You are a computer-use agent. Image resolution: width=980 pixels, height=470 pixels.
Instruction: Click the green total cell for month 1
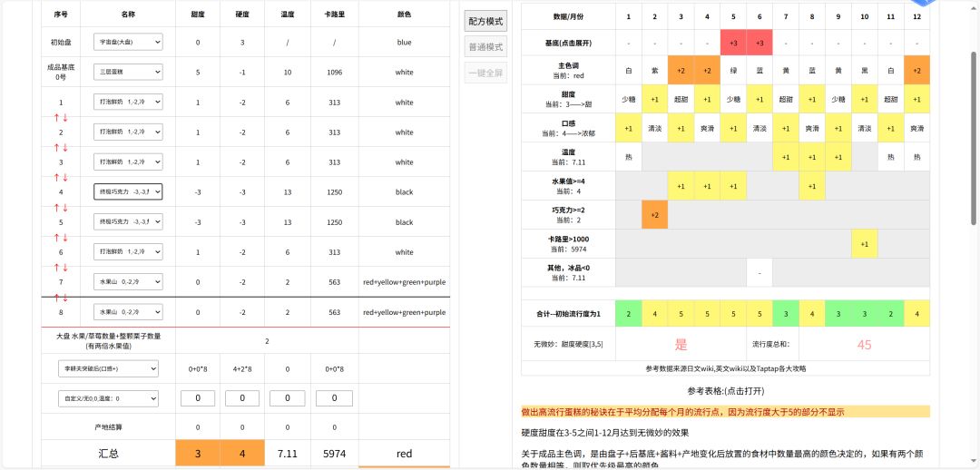coord(628,314)
